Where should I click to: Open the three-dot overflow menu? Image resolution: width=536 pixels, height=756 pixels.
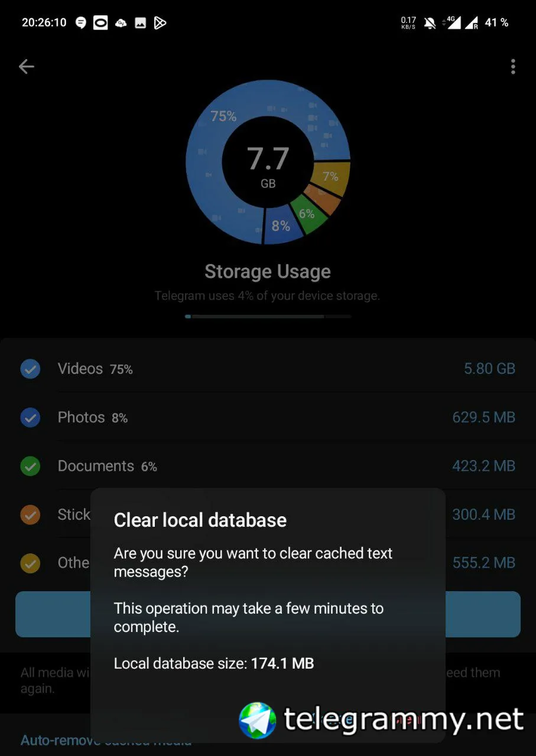click(x=512, y=67)
